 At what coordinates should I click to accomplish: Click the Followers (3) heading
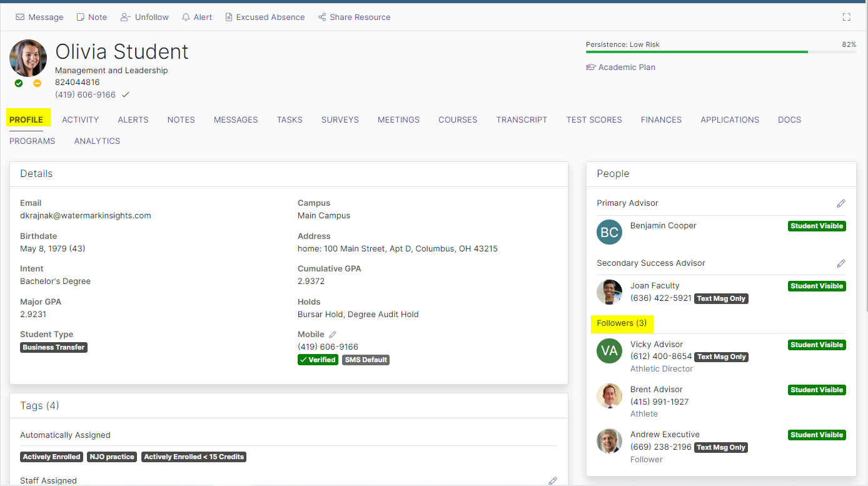pyautogui.click(x=622, y=323)
